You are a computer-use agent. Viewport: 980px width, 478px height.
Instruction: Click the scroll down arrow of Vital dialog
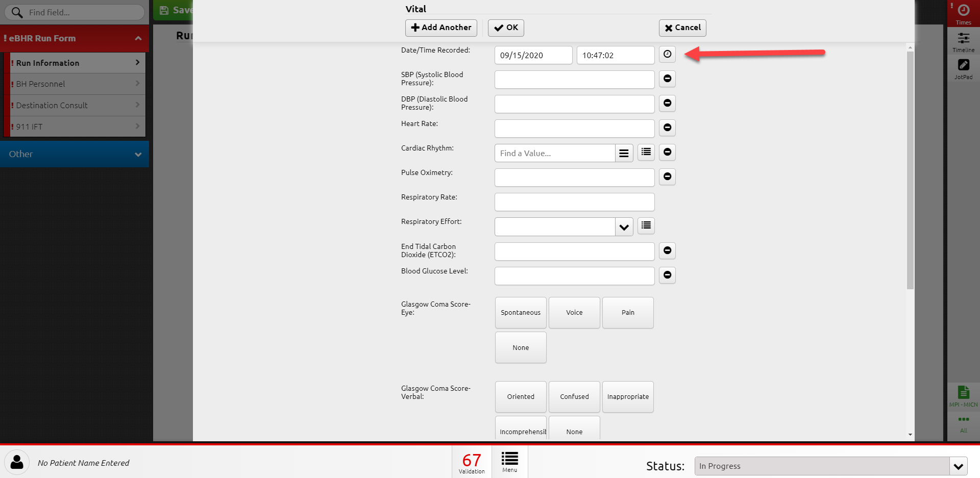[x=910, y=435]
